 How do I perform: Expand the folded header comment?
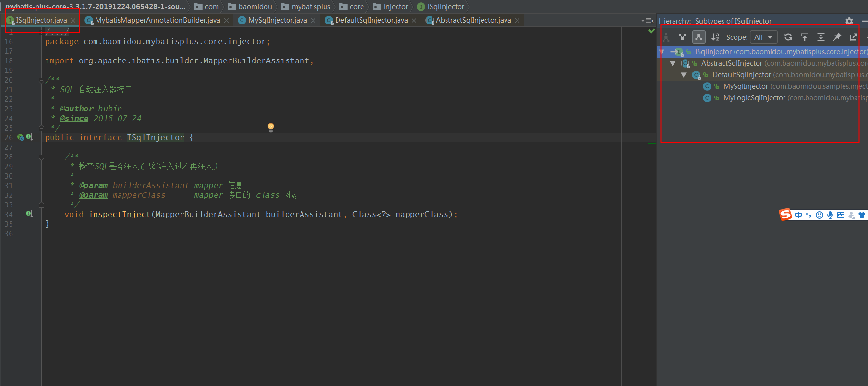[x=41, y=32]
